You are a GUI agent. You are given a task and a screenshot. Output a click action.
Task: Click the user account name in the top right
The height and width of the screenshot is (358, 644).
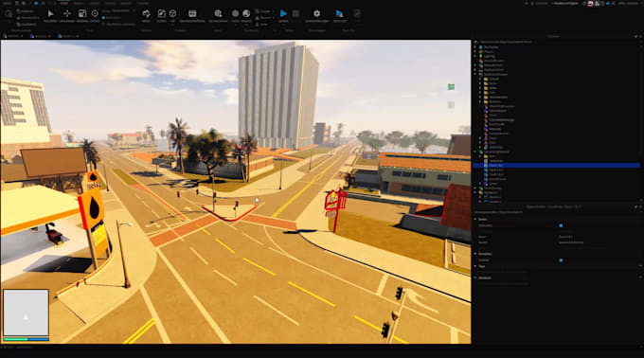[628, 3]
